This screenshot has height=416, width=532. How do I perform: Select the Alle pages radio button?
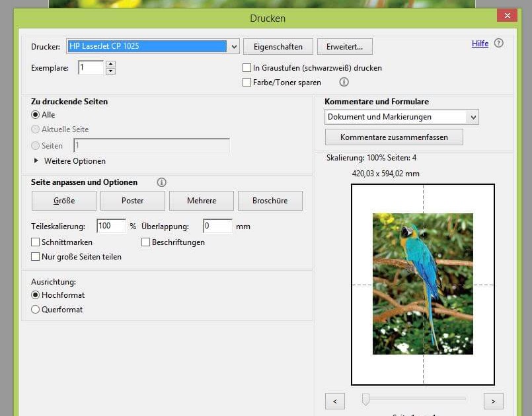tap(35, 115)
